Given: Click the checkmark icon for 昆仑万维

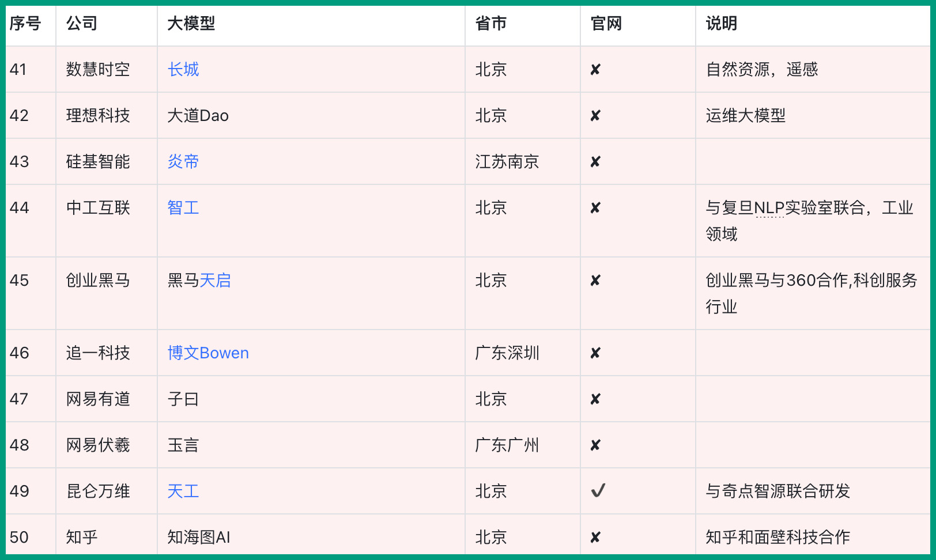Looking at the screenshot, I should (598, 491).
